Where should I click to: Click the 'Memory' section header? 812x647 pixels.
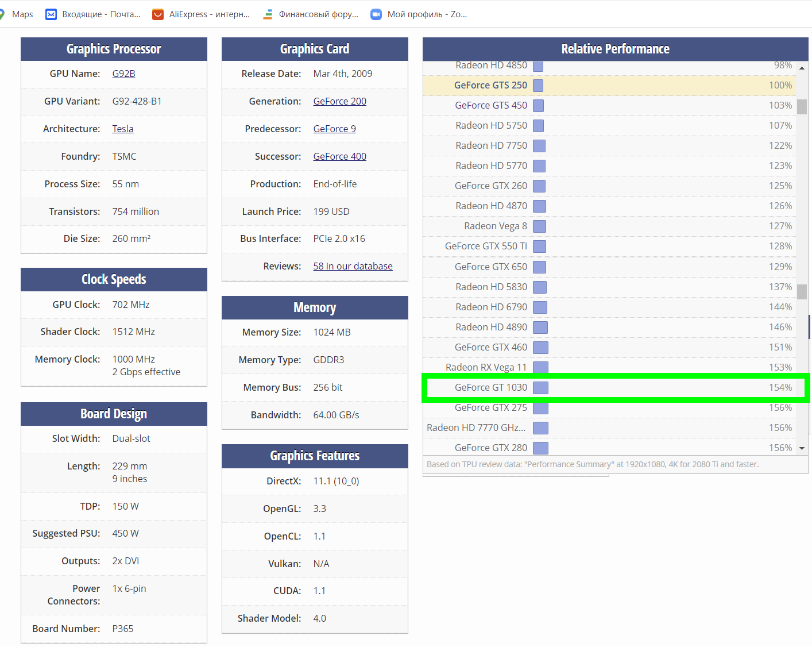[x=315, y=307]
